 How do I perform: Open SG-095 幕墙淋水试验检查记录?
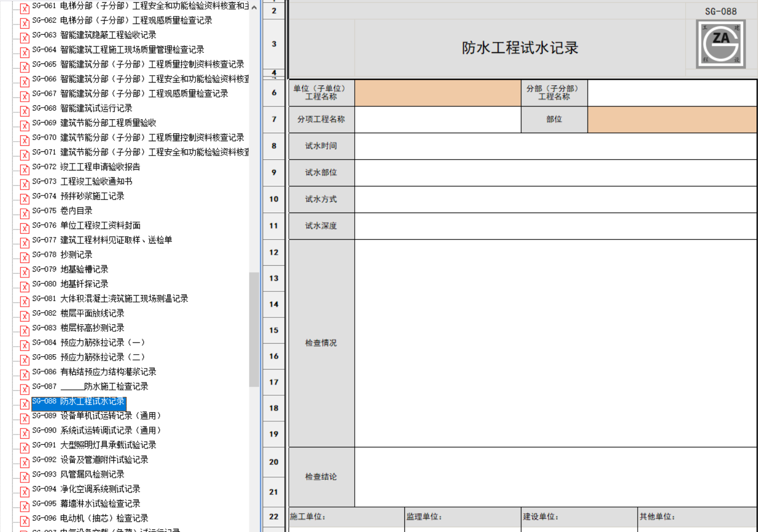[100, 504]
